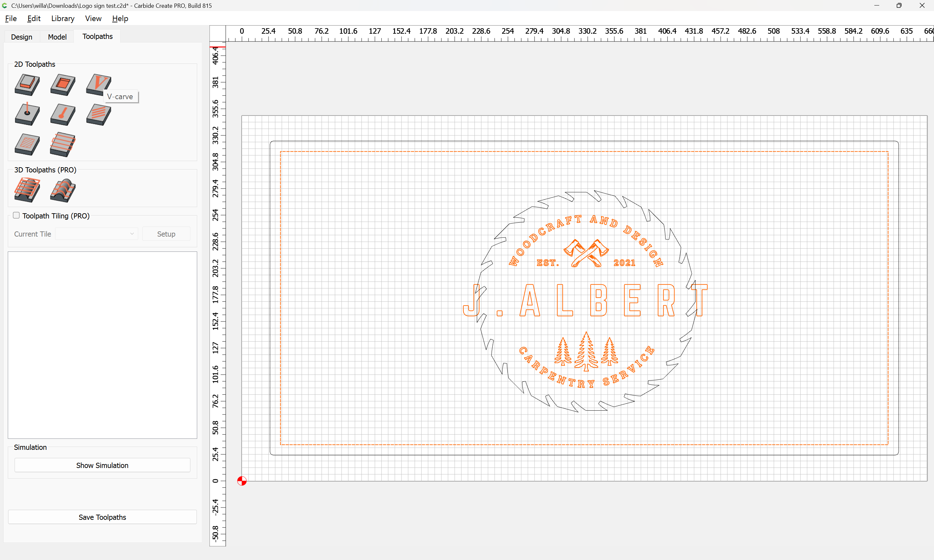
Task: Enable the Toolpath Tiling (PRO) checkbox
Action: [16, 216]
